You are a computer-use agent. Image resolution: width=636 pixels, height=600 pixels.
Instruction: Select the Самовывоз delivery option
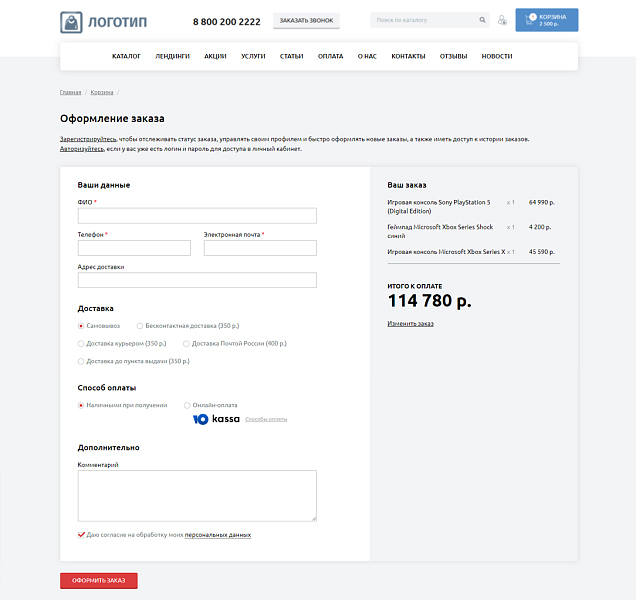pyautogui.click(x=81, y=326)
